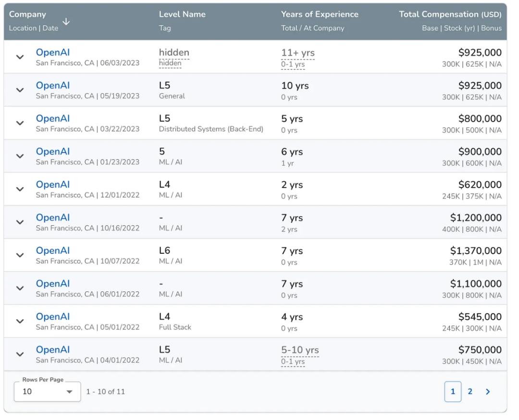Select page 1 in pagination
519x420 pixels.
(453, 392)
